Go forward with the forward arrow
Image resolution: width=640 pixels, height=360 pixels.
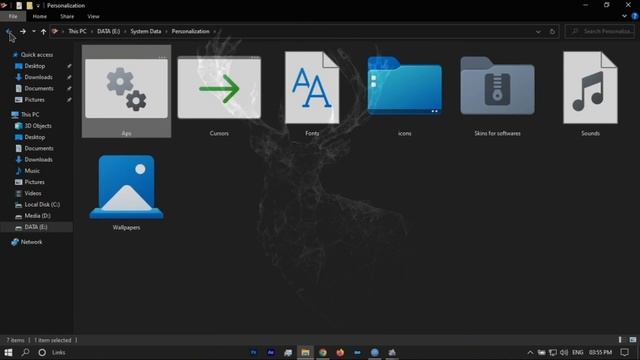click(23, 31)
